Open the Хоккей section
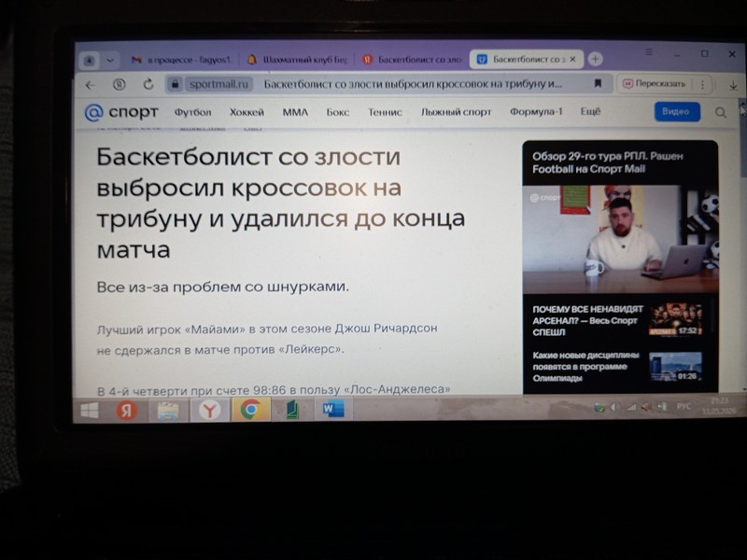 (247, 112)
